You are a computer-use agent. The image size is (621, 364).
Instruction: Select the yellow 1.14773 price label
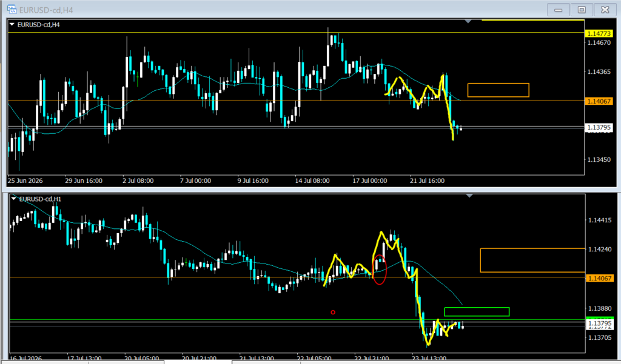pos(599,34)
